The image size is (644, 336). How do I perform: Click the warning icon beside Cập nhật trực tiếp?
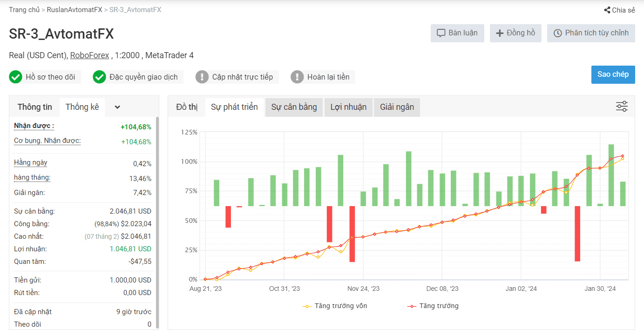click(202, 77)
